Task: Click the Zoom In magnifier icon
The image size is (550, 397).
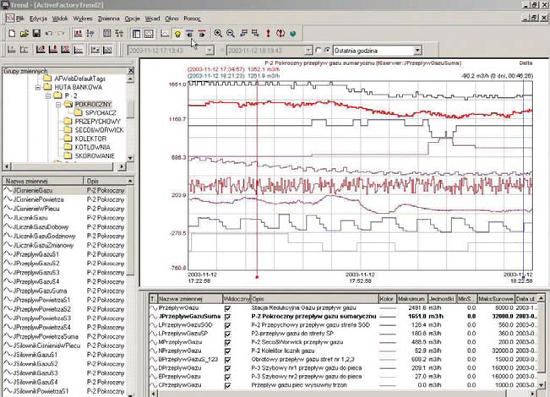Action: 218,33
